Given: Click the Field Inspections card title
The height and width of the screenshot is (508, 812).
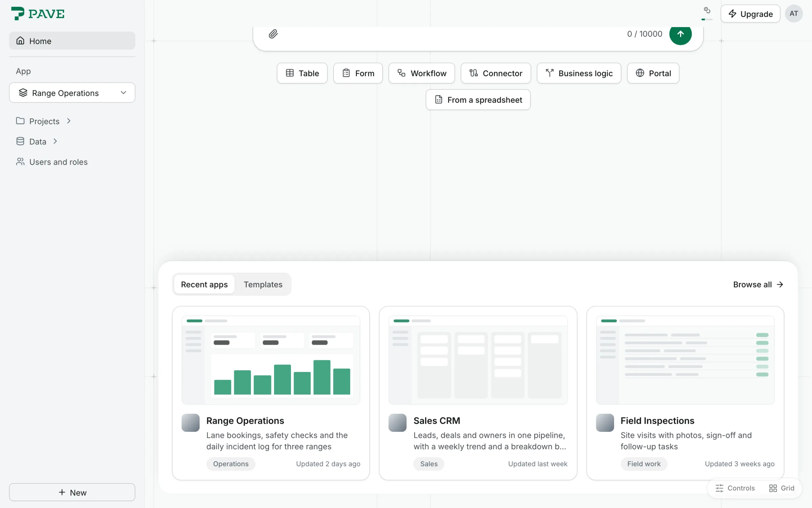Looking at the screenshot, I should click(x=657, y=421).
